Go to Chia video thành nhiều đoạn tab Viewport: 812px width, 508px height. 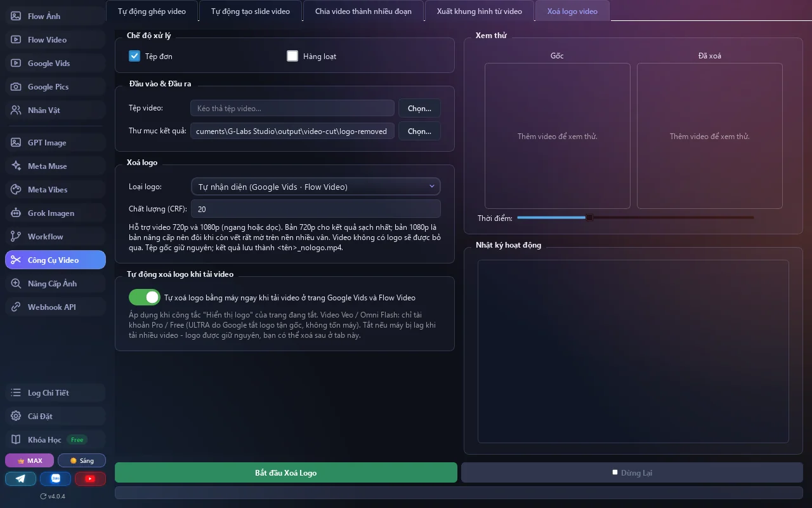(363, 11)
